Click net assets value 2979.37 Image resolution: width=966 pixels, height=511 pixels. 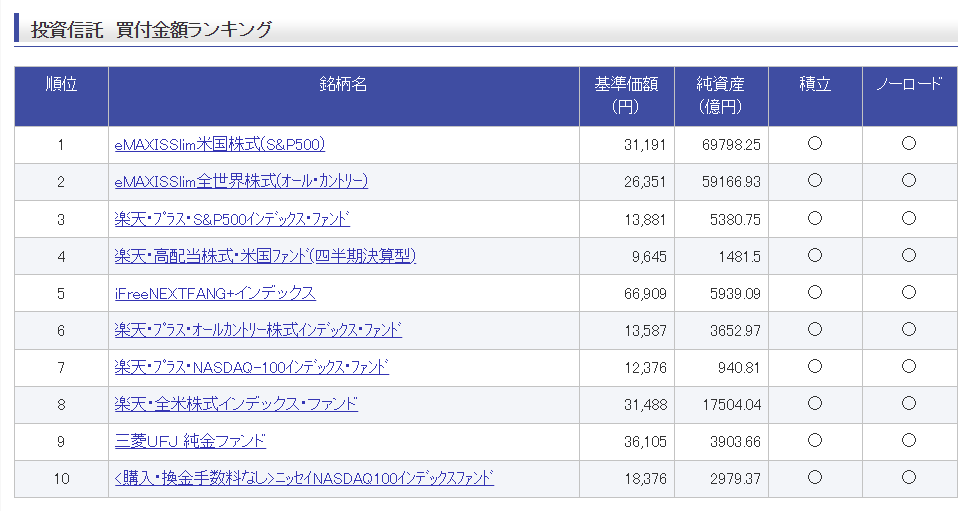735,479
